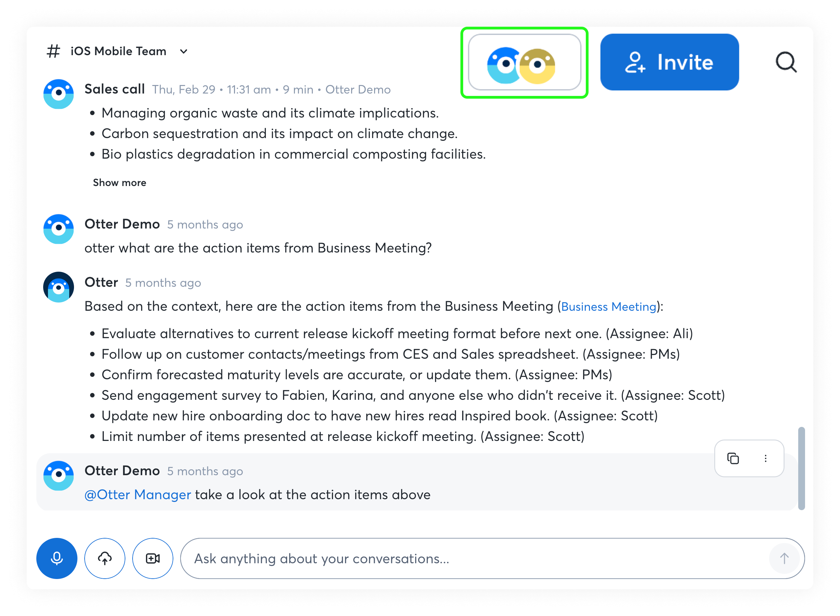This screenshot has height=616, width=840.
Task: Click the Invite button
Action: [x=669, y=62]
